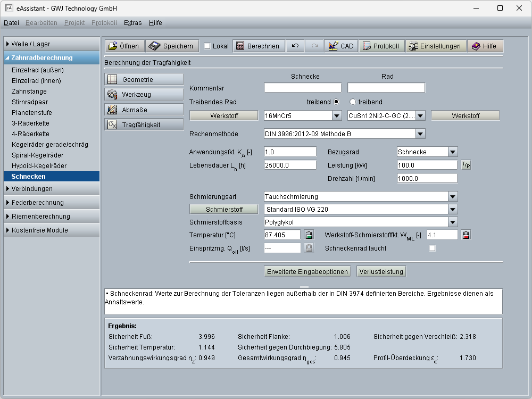Viewport: 532px width, 399px height.
Task: Click the undo arrow in toolbar
Action: pyautogui.click(x=295, y=46)
